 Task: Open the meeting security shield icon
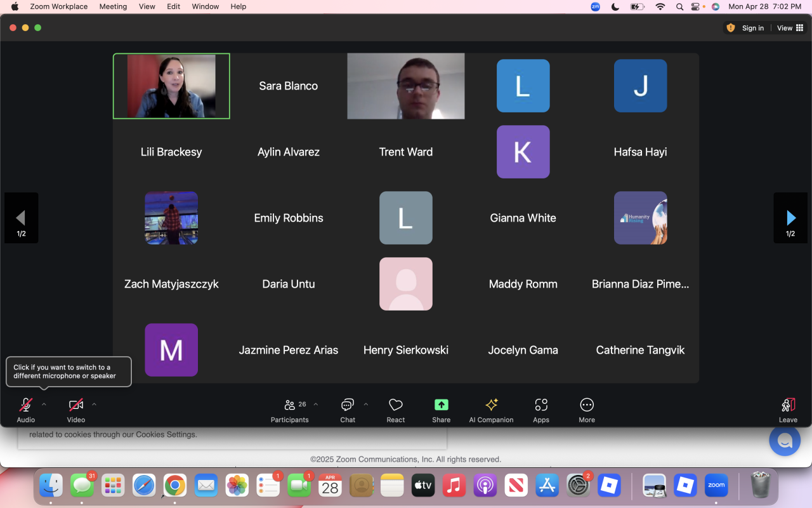click(731, 28)
